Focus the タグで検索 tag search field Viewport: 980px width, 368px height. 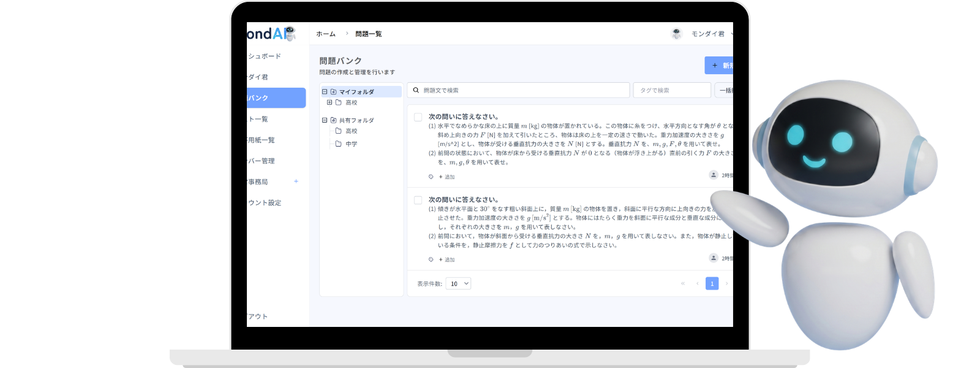click(x=672, y=90)
